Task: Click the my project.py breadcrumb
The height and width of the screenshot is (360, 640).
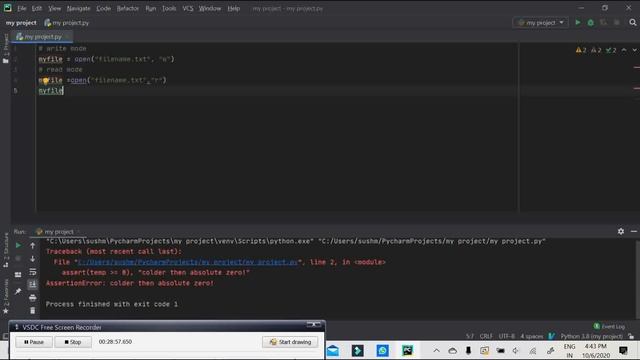Action: click(x=67, y=23)
